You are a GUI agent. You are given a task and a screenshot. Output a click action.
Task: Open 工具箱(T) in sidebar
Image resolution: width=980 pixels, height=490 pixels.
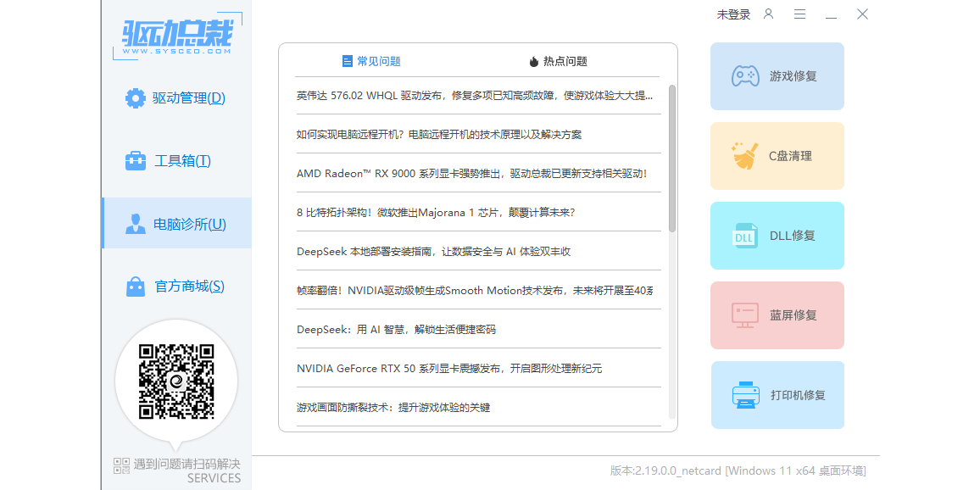pos(176,160)
